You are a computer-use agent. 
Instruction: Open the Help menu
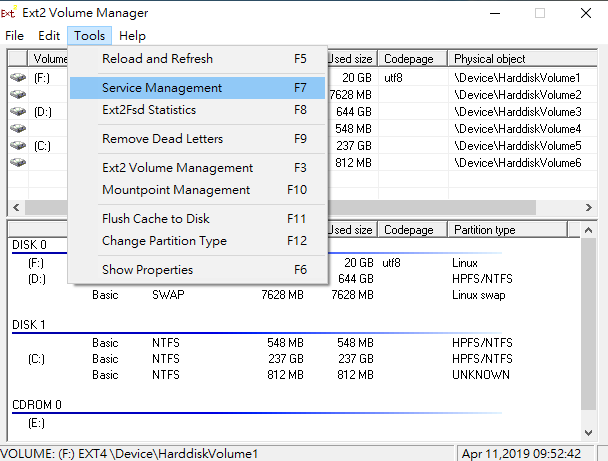pyautogui.click(x=132, y=36)
